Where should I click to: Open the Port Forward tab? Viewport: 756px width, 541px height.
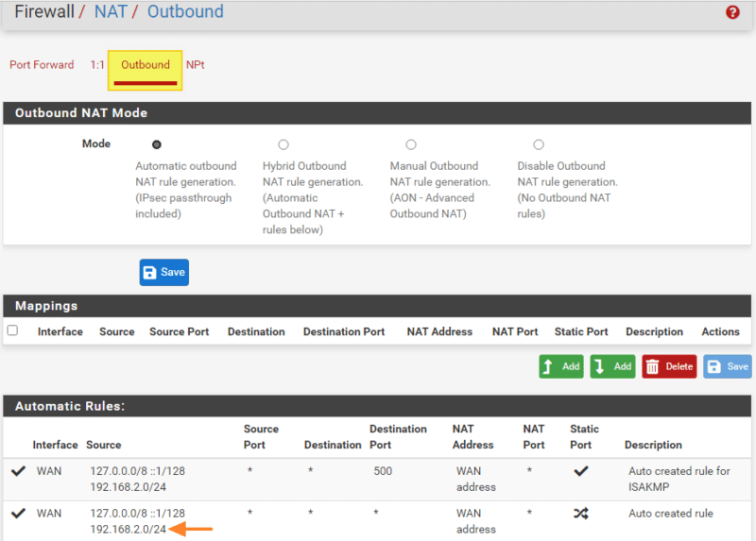[42, 65]
